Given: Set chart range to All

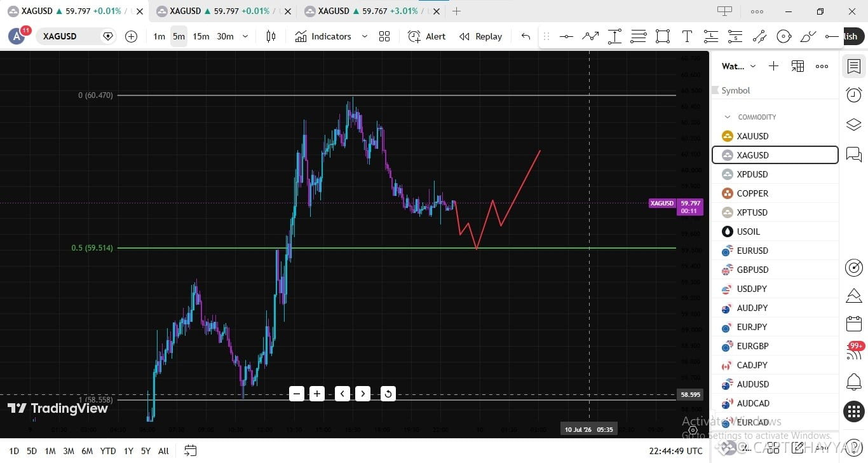Looking at the screenshot, I should [163, 451].
